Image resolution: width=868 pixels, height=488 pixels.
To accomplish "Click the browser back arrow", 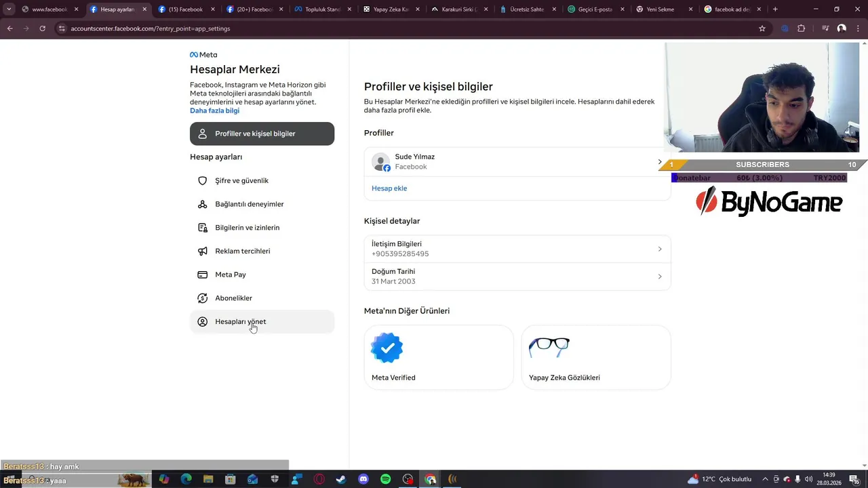I will (9, 28).
